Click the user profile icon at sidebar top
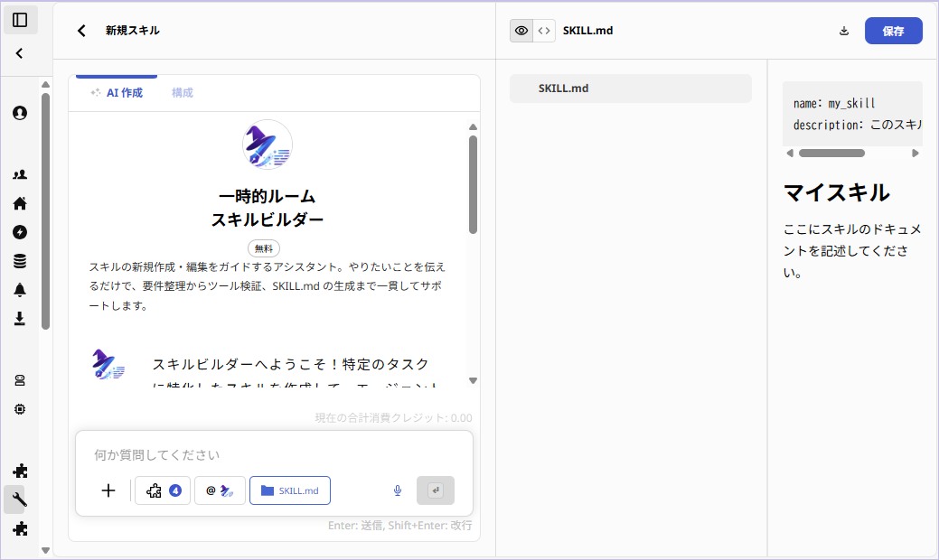This screenshot has width=939, height=560. [19, 113]
